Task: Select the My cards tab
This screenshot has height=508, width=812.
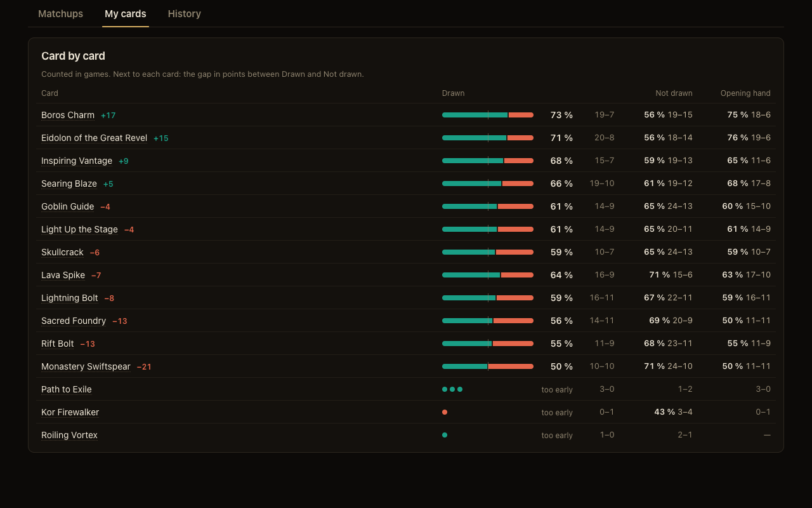Action: point(126,13)
